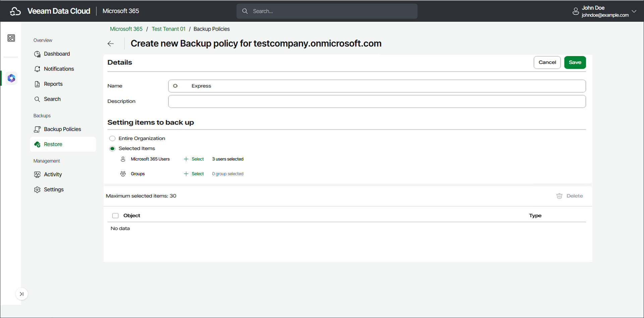This screenshot has width=644, height=318.
Task: Click the user avatar icon near John Doe
Action: (x=575, y=11)
